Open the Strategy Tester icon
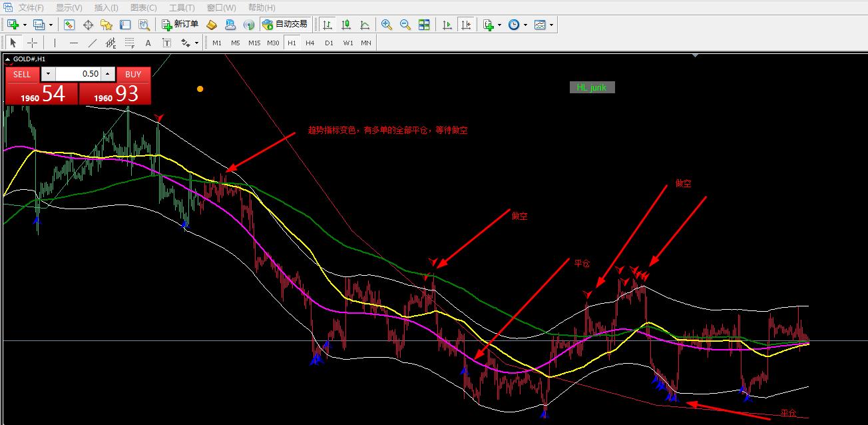Viewport: 868px width, 425px height. click(144, 25)
